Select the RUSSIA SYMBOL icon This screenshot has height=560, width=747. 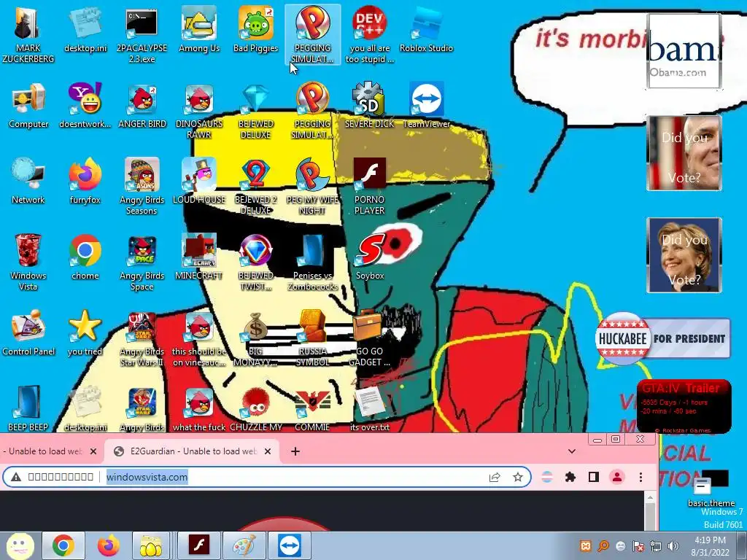coord(312,338)
